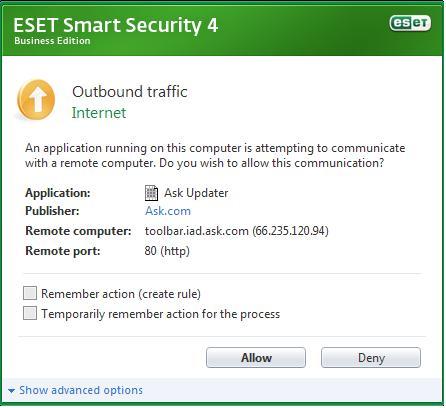Click the advanced options arrow icon
446x408 pixels.
[x=12, y=391]
